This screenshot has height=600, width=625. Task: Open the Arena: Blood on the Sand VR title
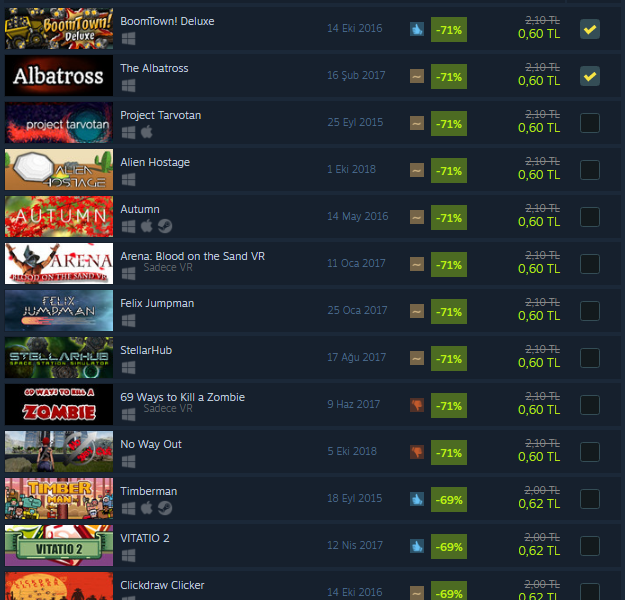point(193,256)
